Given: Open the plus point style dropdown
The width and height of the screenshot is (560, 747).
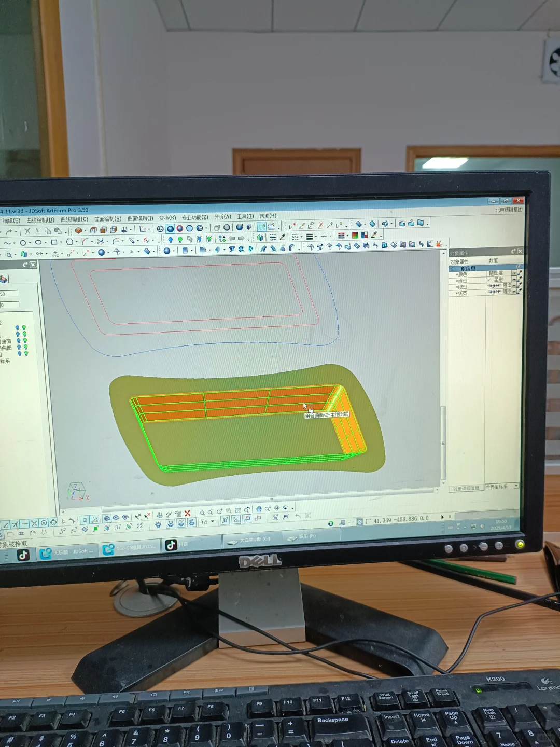Looking at the screenshot, I should (324, 236).
